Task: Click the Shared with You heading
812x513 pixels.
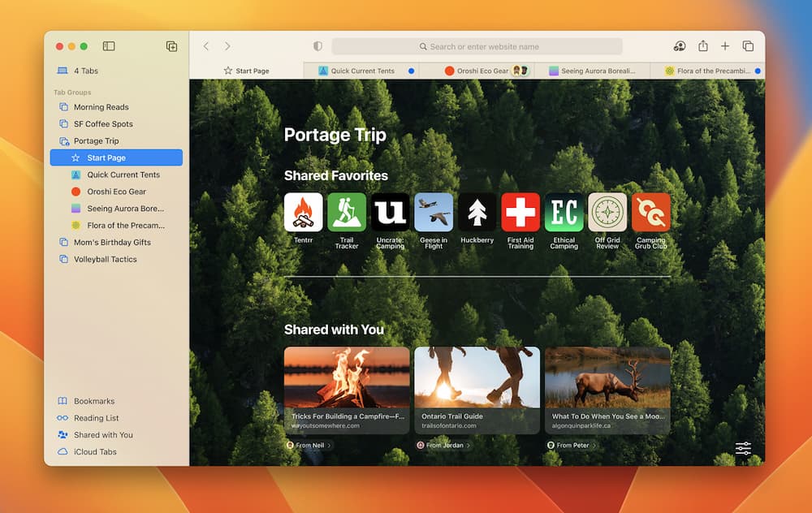Action: coord(334,330)
